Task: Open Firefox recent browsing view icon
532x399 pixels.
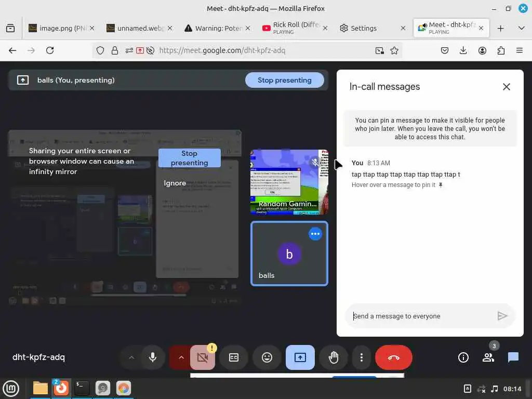Action: (10, 28)
